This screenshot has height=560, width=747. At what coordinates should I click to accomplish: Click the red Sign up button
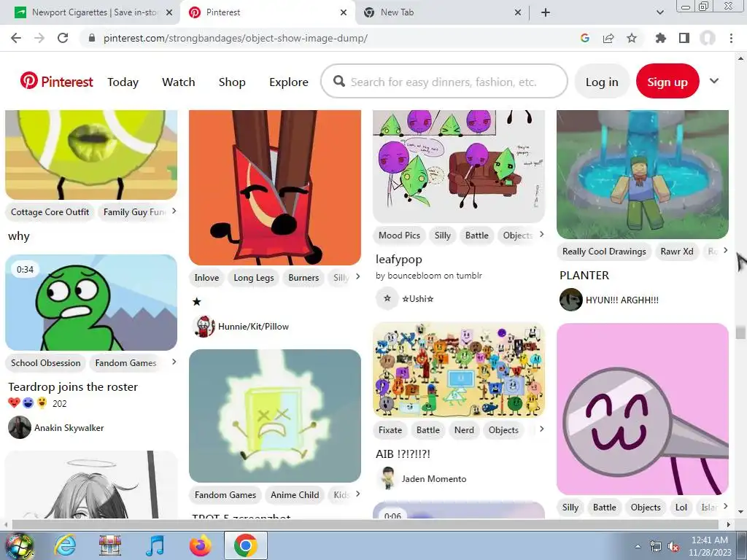click(667, 82)
